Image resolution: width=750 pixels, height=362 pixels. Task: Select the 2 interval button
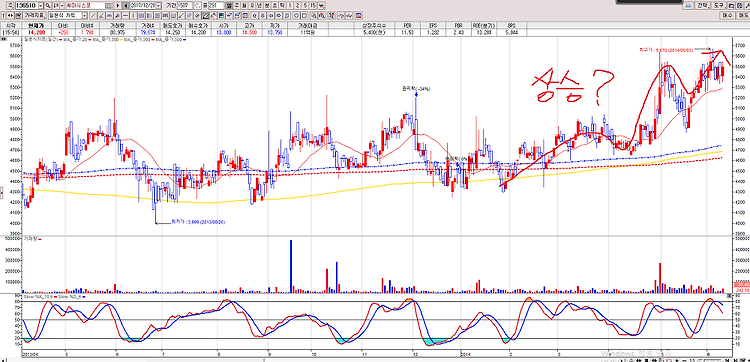click(x=298, y=5)
